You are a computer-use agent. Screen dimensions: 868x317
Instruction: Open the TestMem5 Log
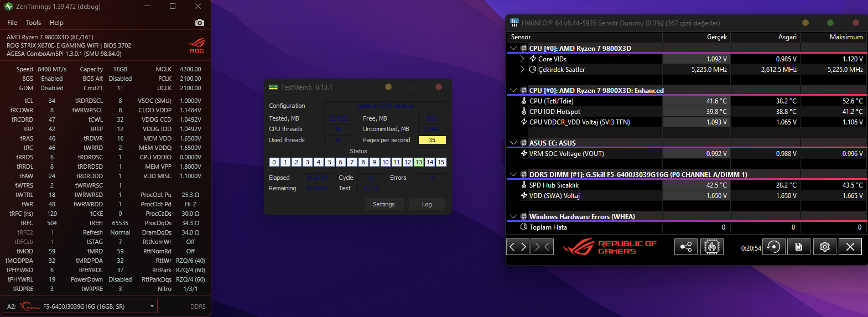coord(427,204)
